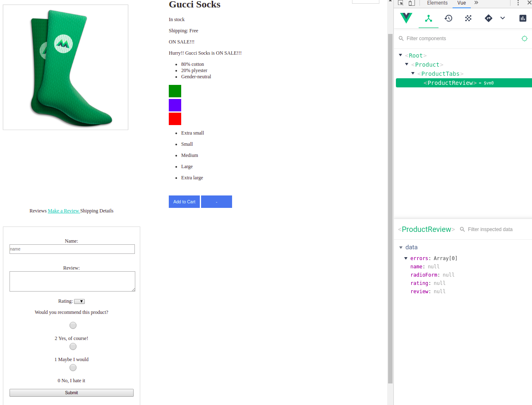
Task: Click the 'radioForm: null' data entry
Action: pyautogui.click(x=432, y=275)
